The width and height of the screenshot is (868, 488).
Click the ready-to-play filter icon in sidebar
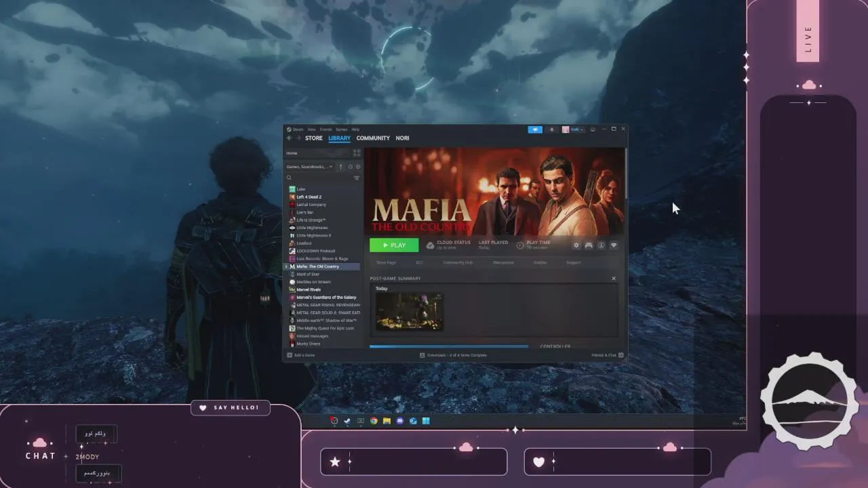pyautogui.click(x=358, y=167)
